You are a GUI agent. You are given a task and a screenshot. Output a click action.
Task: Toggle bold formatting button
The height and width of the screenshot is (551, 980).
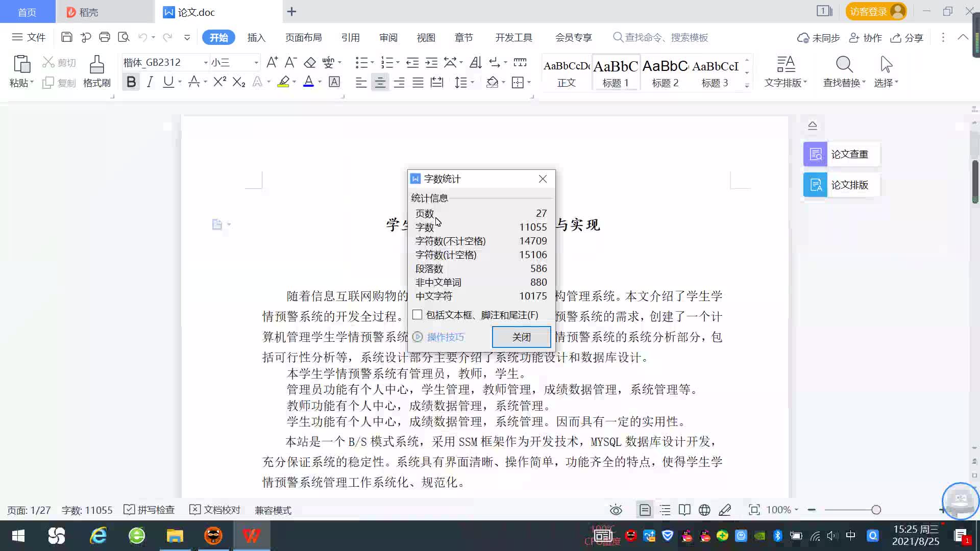(x=131, y=82)
